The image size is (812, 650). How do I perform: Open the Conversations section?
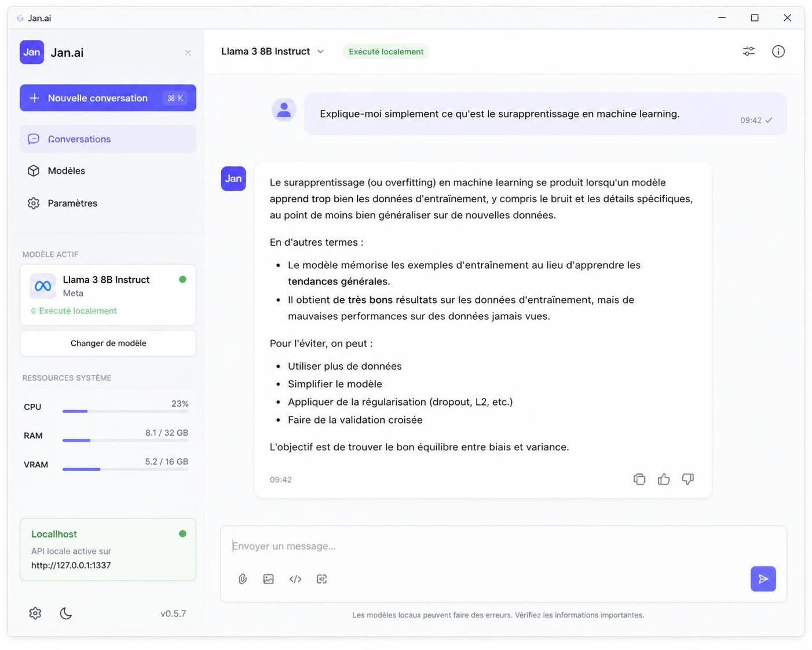pyautogui.click(x=108, y=139)
